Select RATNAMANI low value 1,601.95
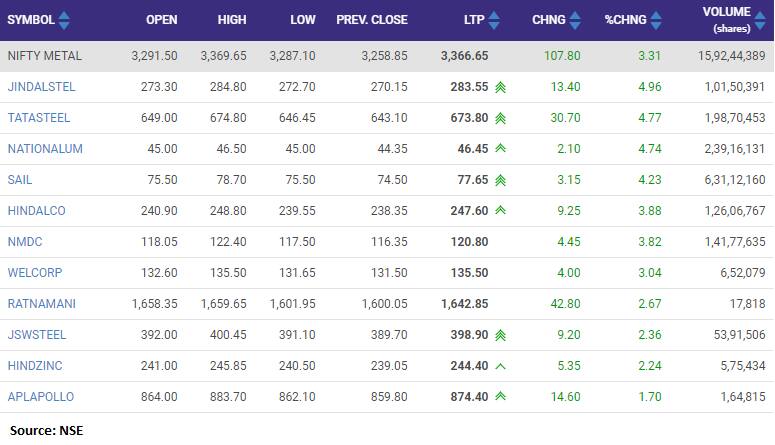The width and height of the screenshot is (775, 445). pos(292,304)
